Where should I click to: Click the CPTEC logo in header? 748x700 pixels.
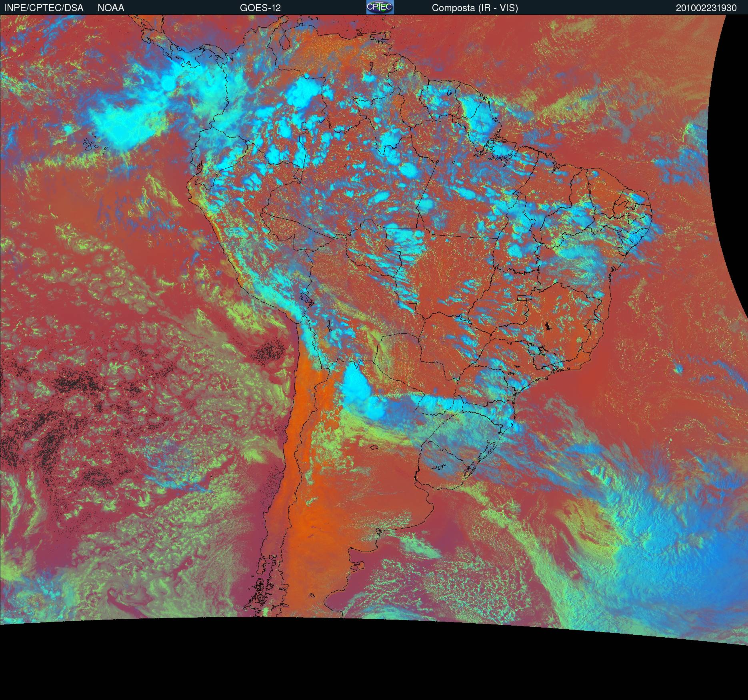coord(380,7)
